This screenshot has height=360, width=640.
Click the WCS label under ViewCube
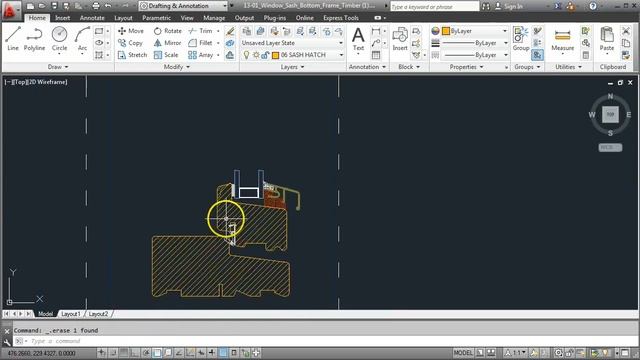tap(610, 147)
